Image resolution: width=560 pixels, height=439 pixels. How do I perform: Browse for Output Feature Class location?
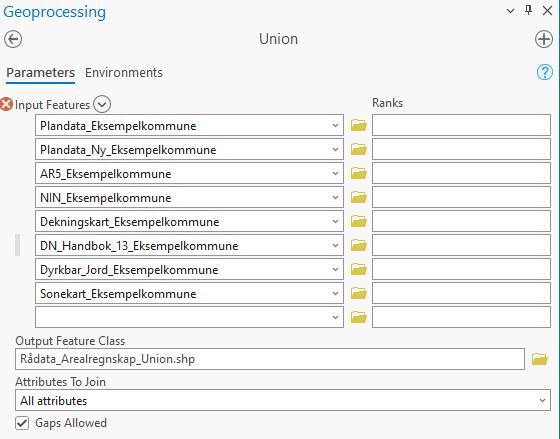[x=539, y=359]
